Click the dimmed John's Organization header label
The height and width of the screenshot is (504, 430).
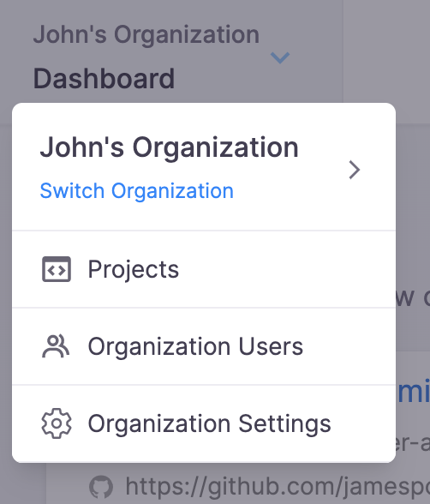click(146, 34)
